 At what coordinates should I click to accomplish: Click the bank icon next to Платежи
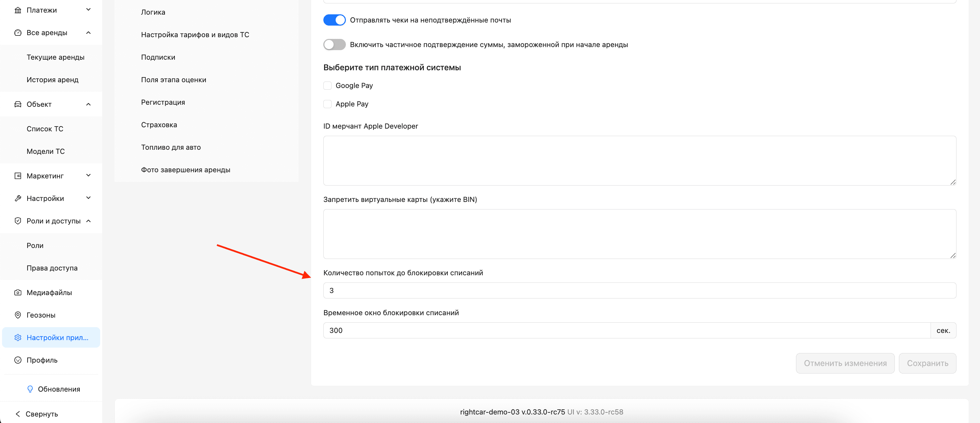[x=17, y=10]
